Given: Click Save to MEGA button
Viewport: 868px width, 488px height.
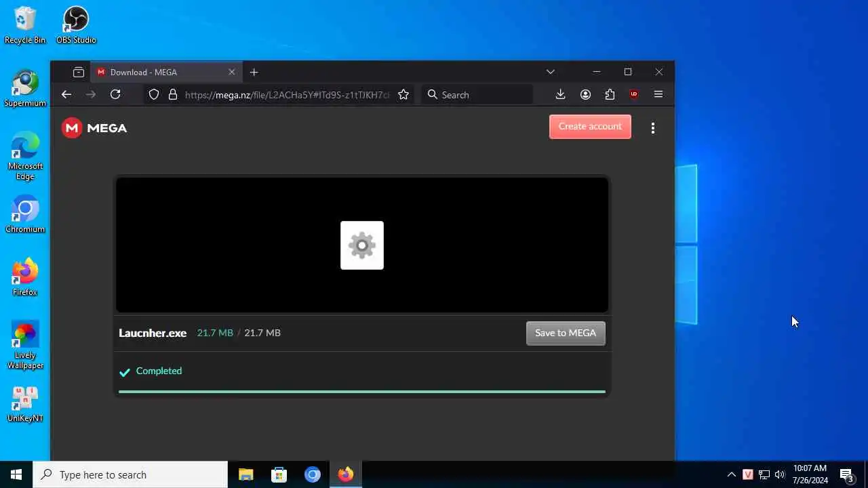Looking at the screenshot, I should coord(566,333).
